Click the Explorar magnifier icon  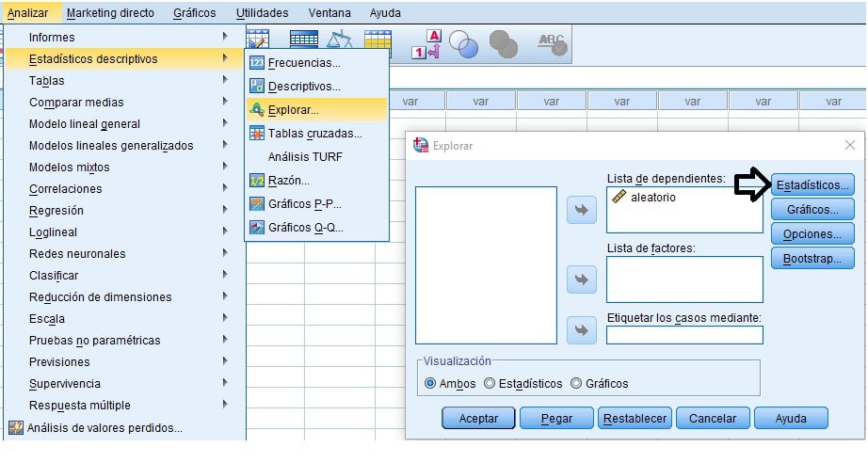click(257, 109)
